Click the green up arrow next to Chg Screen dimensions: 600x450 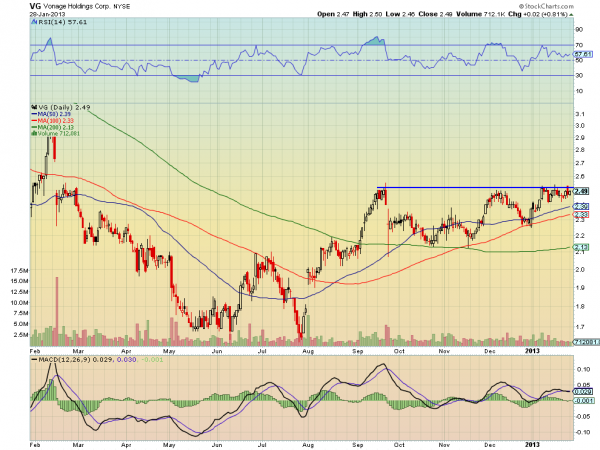(x=571, y=15)
